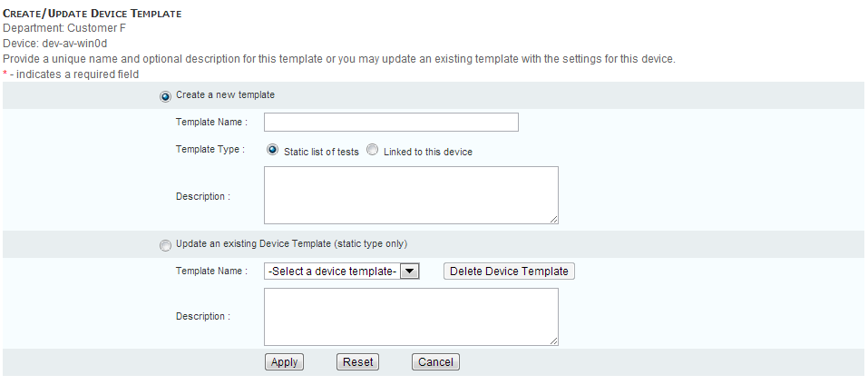This screenshot has height=385, width=868.
Task: Click the Linked to this device label text
Action: 427,152
